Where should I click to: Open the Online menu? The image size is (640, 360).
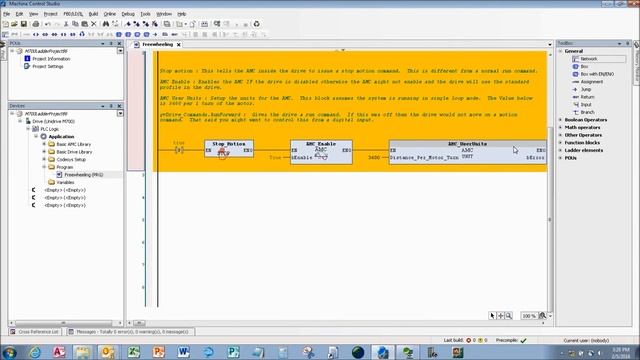pyautogui.click(x=109, y=14)
